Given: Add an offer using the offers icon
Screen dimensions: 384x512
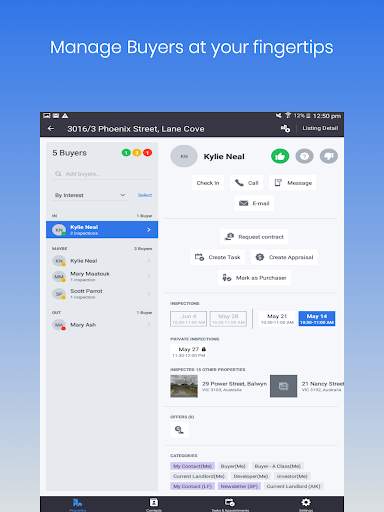Looking at the screenshot, I should coord(179,430).
